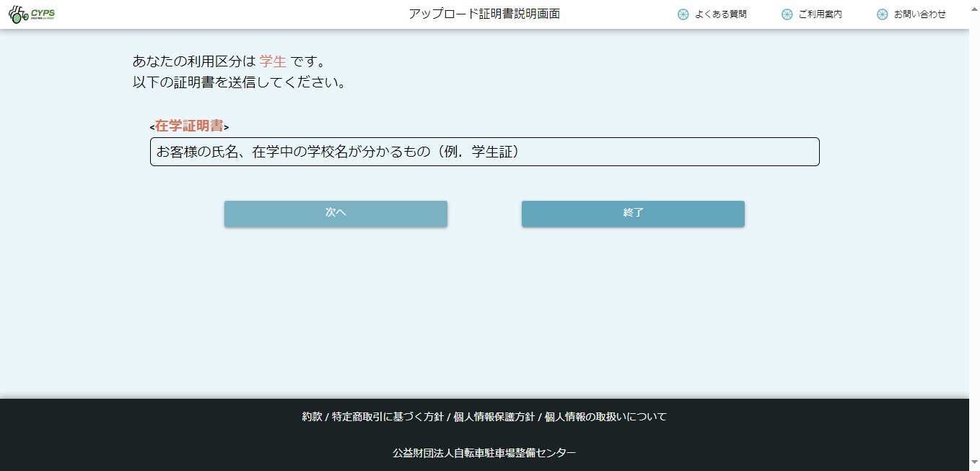
Task: Open the 個人情報保護方針 footer link
Action: point(493,417)
